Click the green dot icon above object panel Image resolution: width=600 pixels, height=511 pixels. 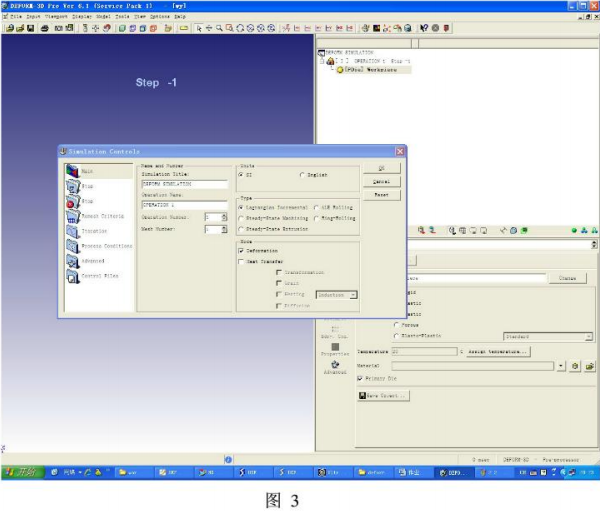[574, 230]
